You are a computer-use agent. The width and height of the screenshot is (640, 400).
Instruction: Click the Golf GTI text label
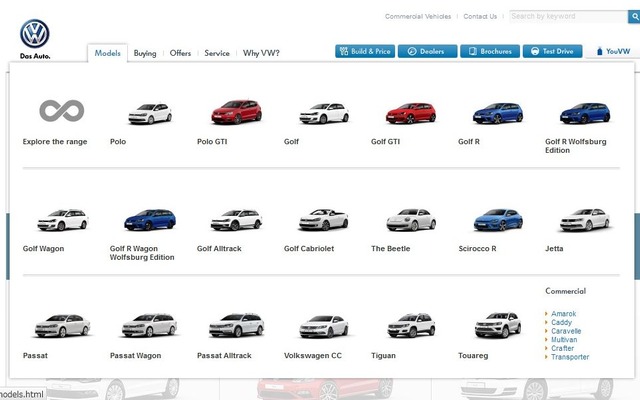(385, 142)
